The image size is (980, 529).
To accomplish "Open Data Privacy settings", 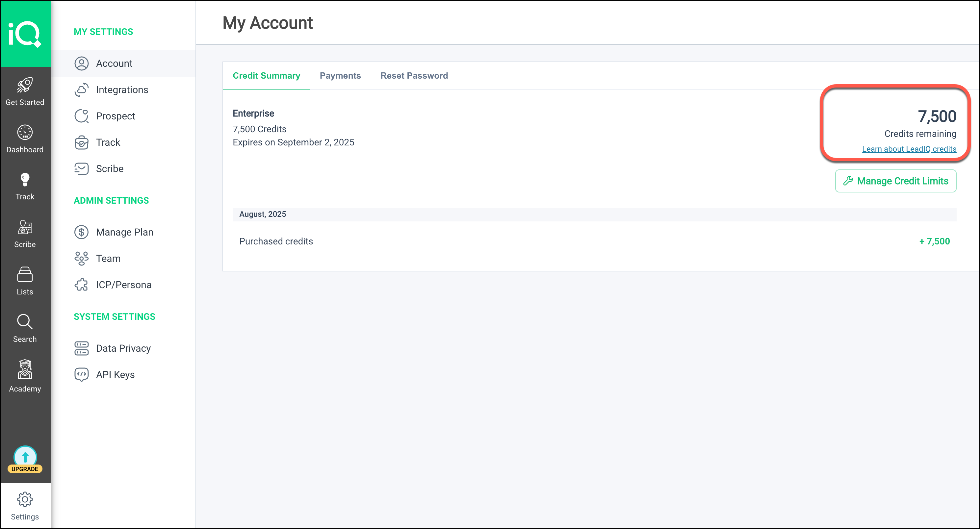I will [x=123, y=348].
